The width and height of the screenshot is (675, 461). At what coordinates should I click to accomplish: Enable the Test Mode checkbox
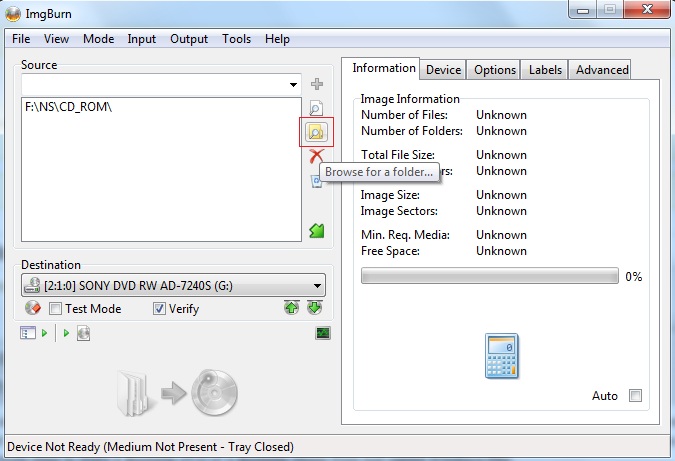pos(56,309)
